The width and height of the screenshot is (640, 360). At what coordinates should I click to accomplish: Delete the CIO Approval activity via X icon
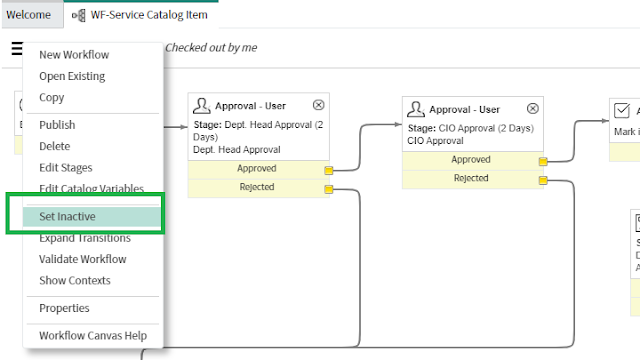point(533,109)
